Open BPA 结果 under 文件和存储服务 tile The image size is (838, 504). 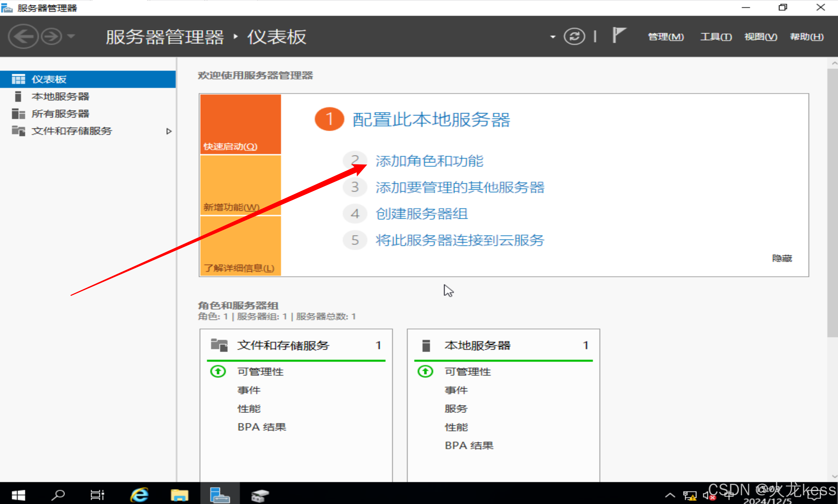click(262, 427)
